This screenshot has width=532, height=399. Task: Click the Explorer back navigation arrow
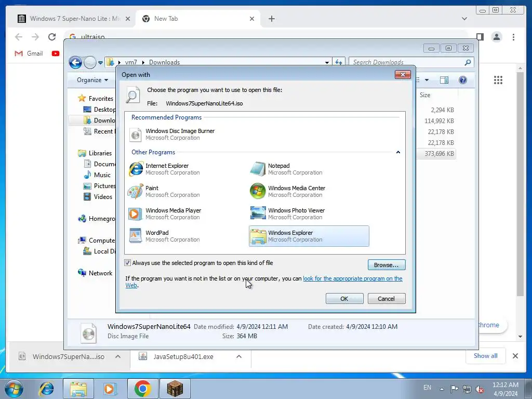pyautogui.click(x=75, y=62)
